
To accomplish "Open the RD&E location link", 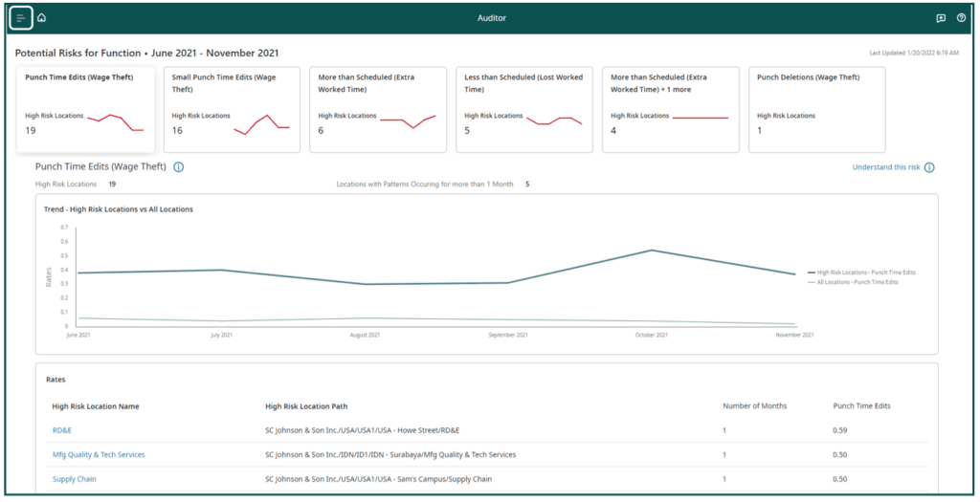I will pyautogui.click(x=62, y=431).
